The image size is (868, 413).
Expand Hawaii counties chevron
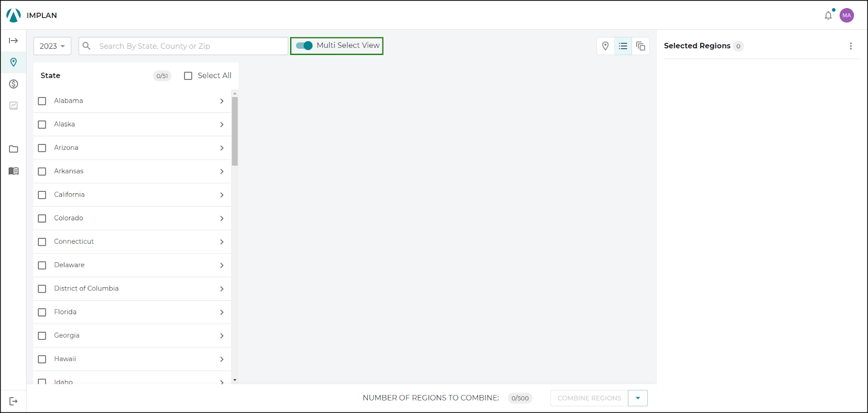pos(222,359)
